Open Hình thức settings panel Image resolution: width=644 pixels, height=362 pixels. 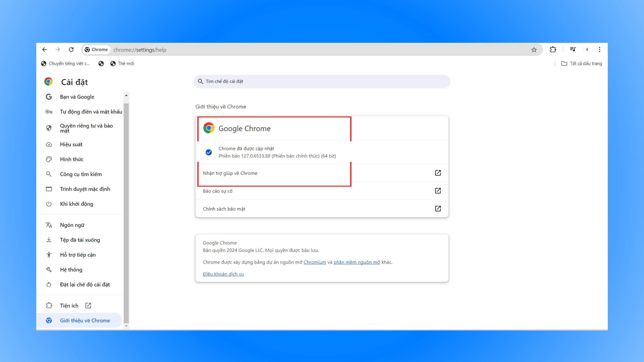[72, 159]
